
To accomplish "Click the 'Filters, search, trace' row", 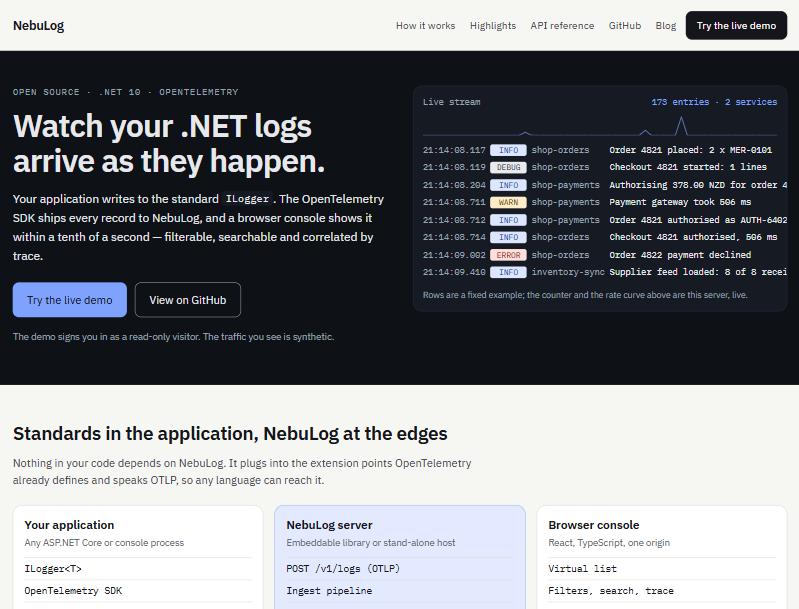I will point(662,591).
